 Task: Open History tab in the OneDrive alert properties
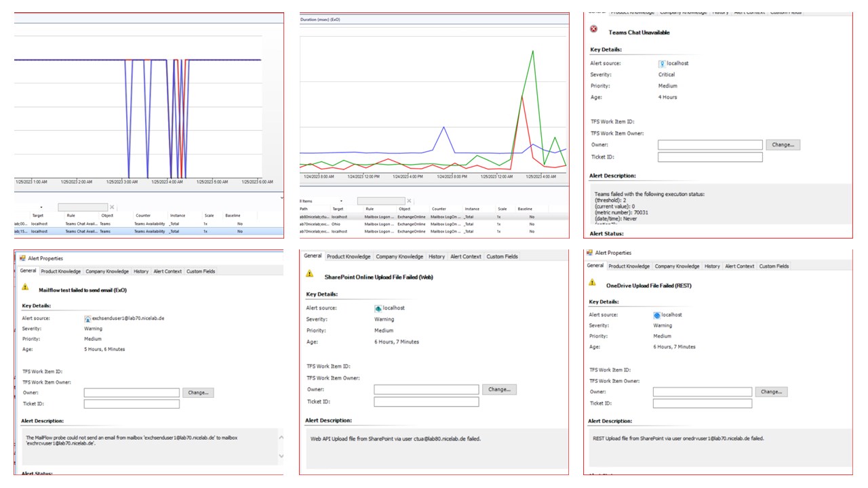[x=712, y=266]
